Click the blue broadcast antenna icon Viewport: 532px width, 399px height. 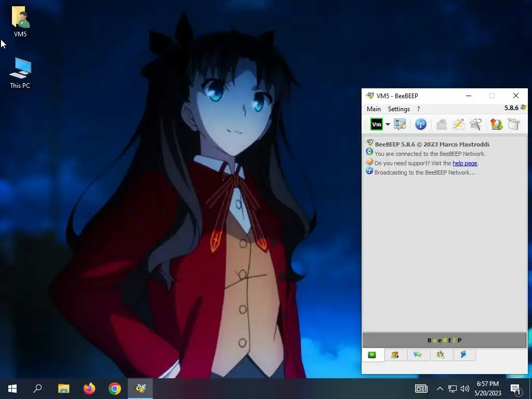click(x=421, y=124)
